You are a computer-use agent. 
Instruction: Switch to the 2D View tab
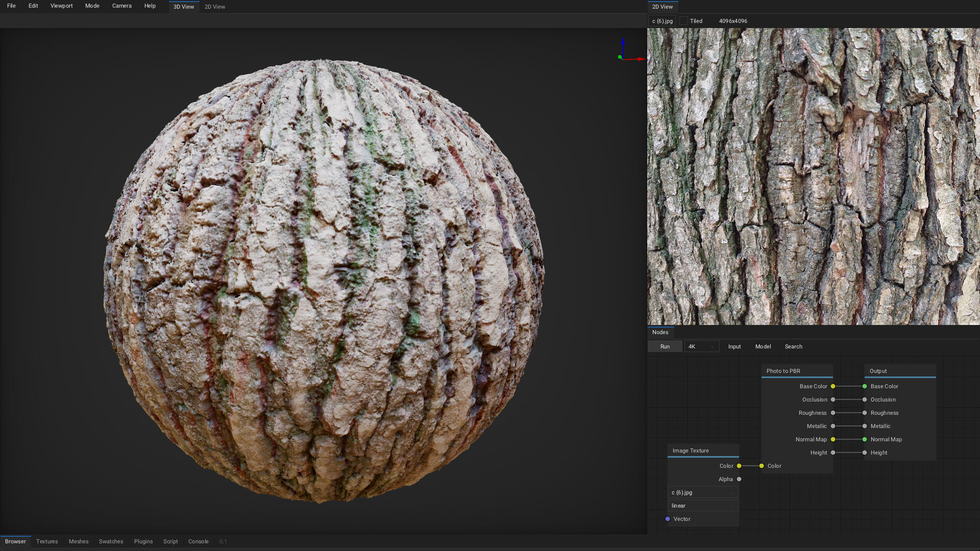214,7
